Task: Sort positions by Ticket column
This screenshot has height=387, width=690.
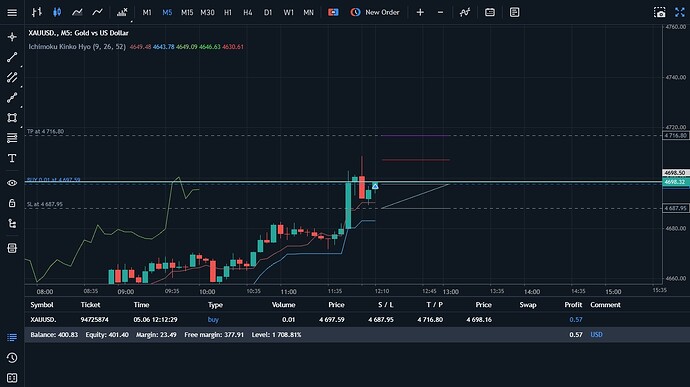Action: click(x=90, y=305)
